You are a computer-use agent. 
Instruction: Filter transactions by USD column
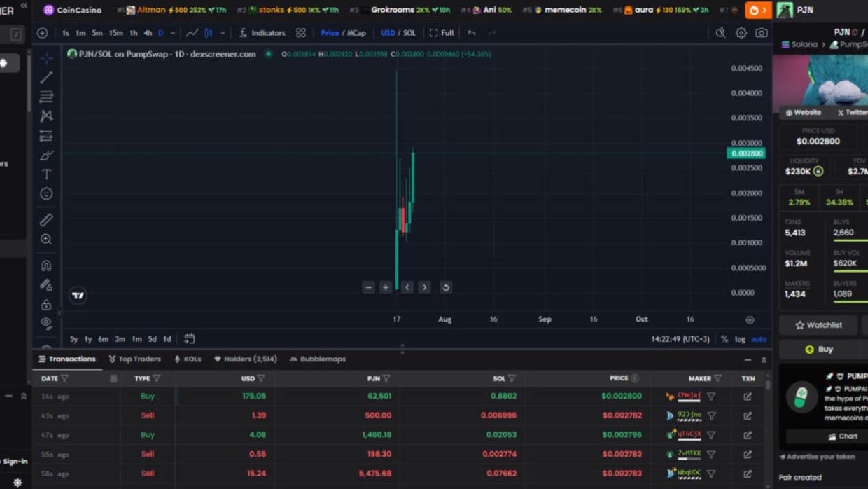[261, 378]
